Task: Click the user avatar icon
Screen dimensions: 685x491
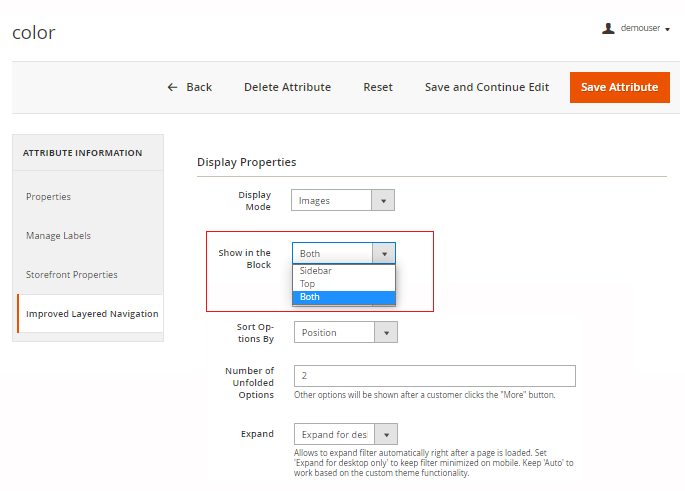Action: (608, 29)
